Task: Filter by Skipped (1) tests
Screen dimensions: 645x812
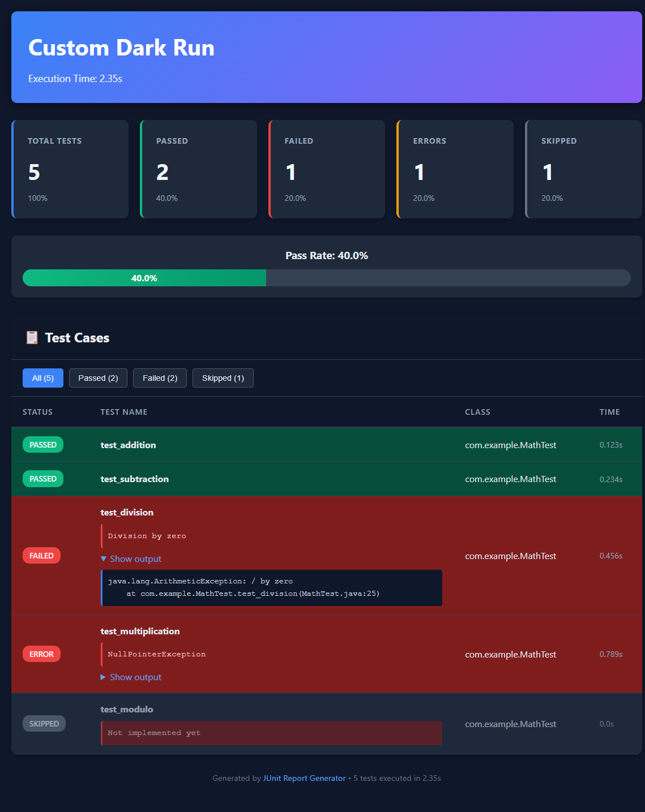Action: pyautogui.click(x=223, y=378)
